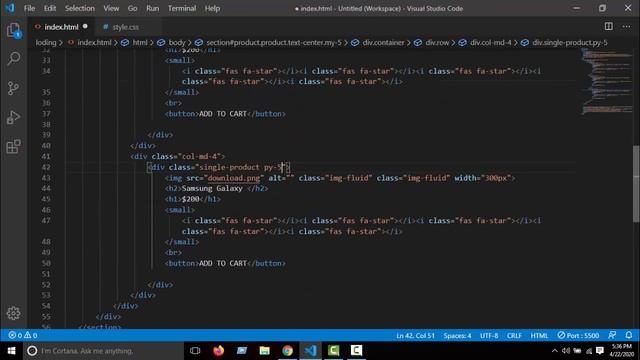640x360 pixels.
Task: Open editor More Actions ellipsis
Action: point(627,27)
